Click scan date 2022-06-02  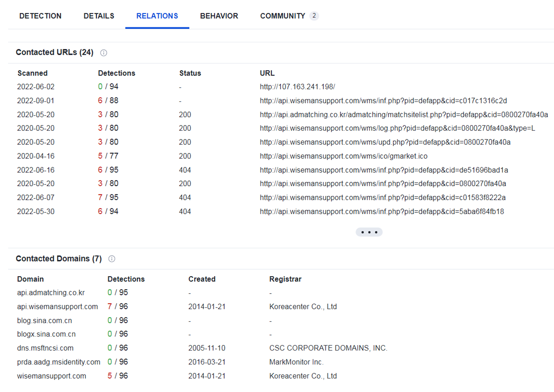click(36, 87)
